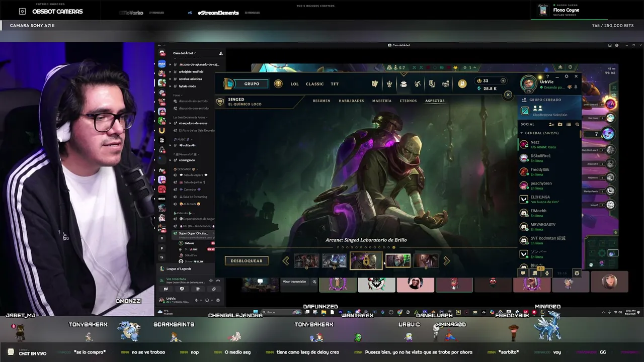Select the first skin thumbnail in carousel
This screenshot has width=644, height=362.
306,261
